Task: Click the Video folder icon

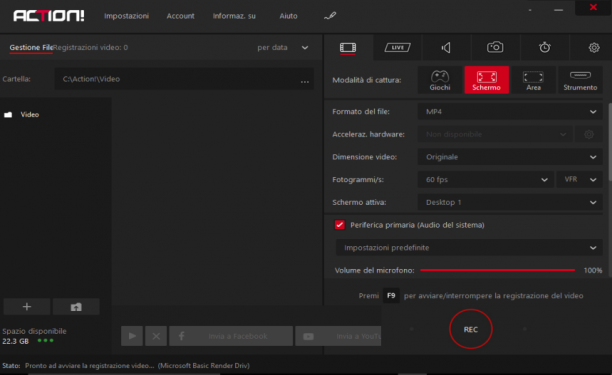Action: [x=8, y=115]
